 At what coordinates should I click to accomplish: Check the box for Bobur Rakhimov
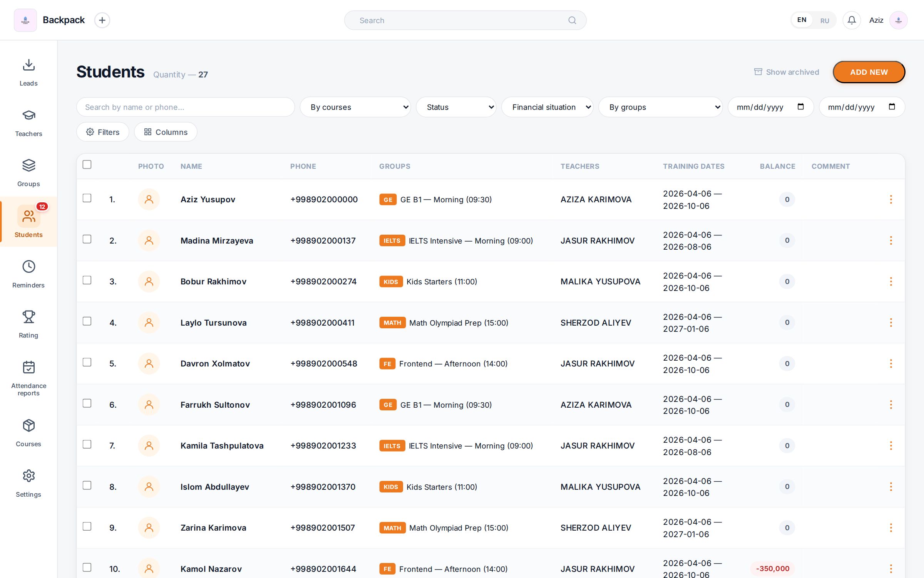(87, 280)
